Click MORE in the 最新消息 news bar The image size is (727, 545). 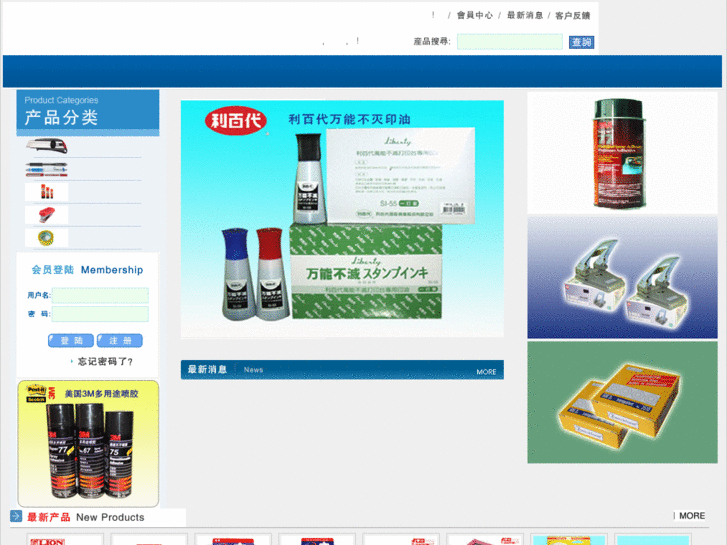486,372
